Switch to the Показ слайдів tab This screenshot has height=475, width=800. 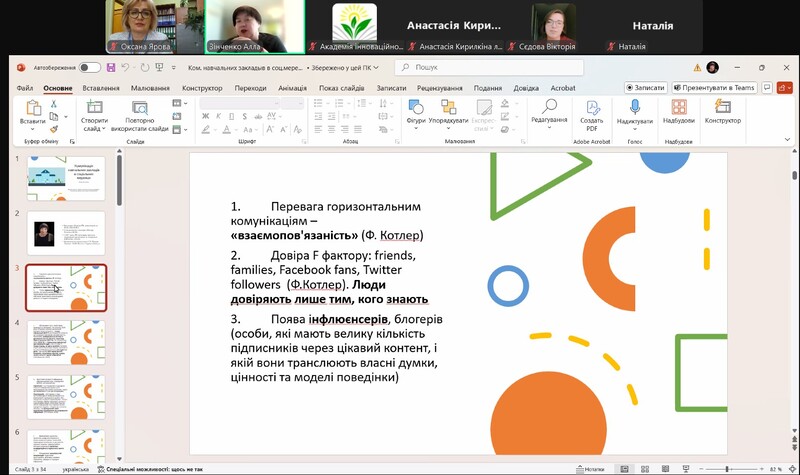point(342,88)
